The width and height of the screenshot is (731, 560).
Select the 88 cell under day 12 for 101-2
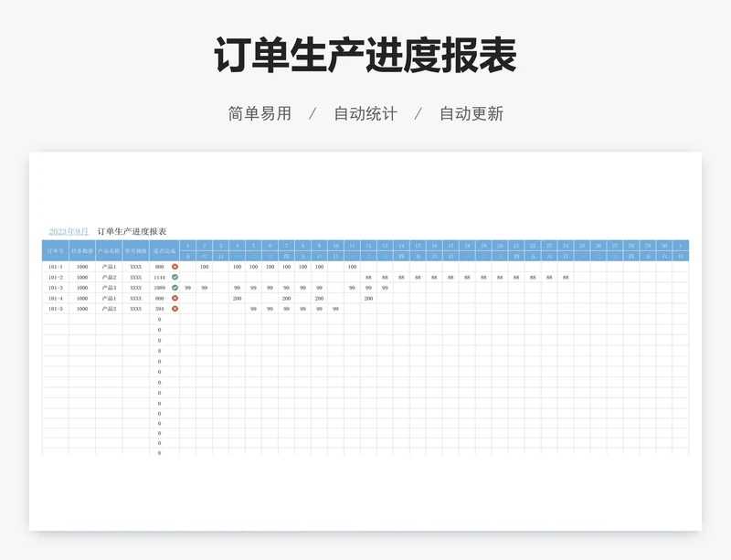click(368, 278)
